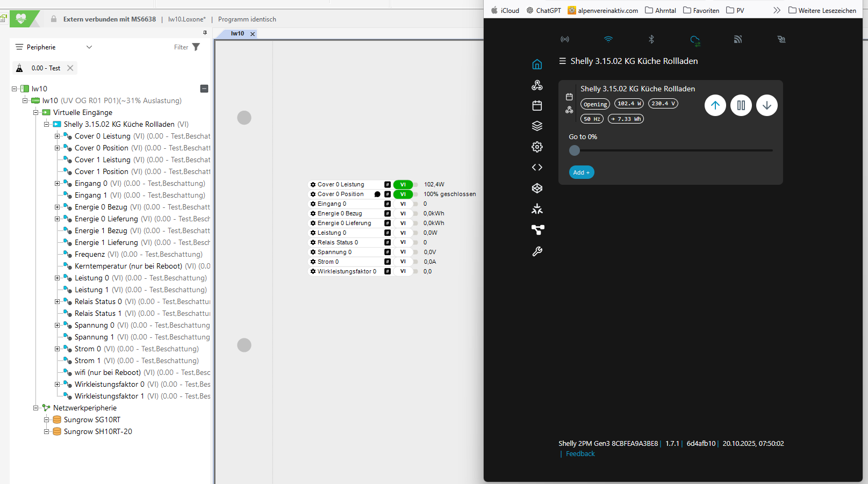This screenshot has height=484, width=868.
Task: Click the hash icon on the Eingang 0 block
Action: [x=388, y=204]
